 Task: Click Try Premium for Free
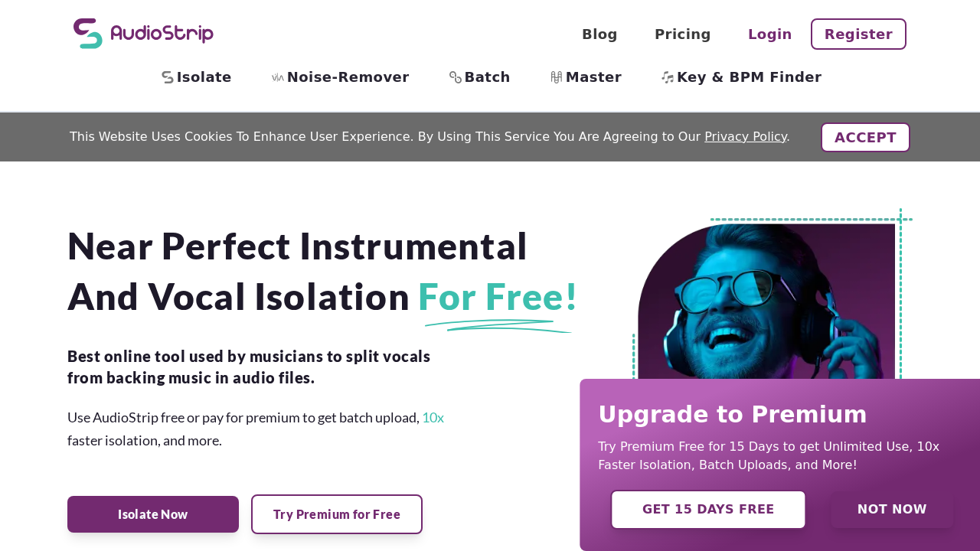[x=337, y=514]
